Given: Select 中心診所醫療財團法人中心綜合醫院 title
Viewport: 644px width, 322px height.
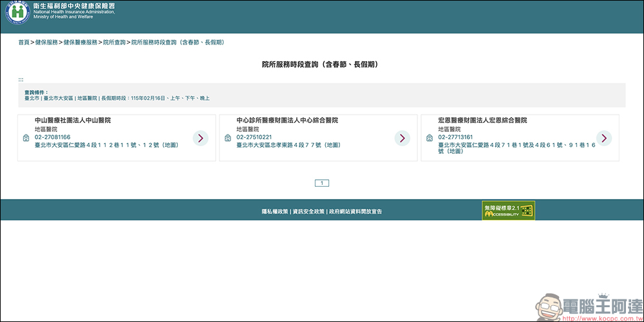Looking at the screenshot, I should (x=287, y=120).
